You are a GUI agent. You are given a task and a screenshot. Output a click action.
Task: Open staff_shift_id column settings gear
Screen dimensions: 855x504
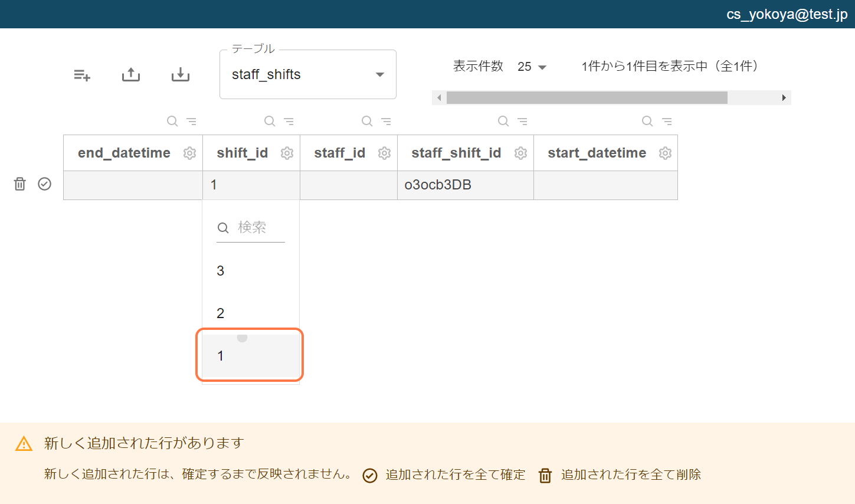pos(520,153)
